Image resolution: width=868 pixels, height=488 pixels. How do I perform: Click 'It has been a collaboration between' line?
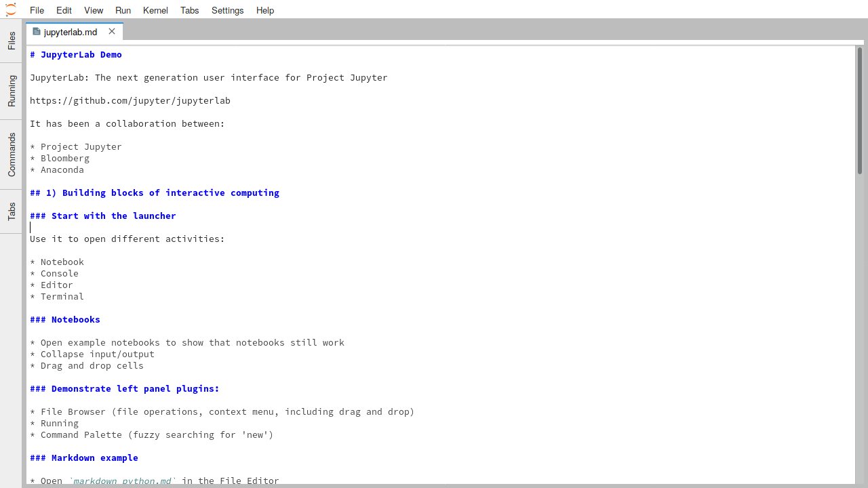pos(127,123)
